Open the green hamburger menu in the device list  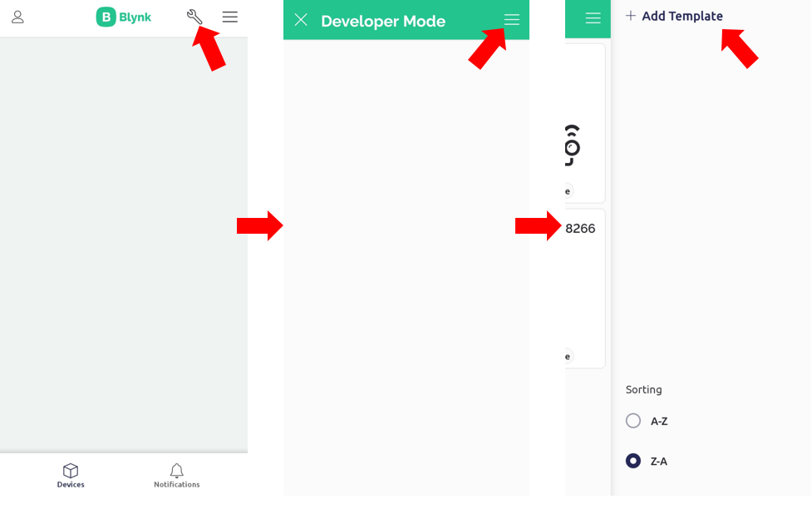592,17
